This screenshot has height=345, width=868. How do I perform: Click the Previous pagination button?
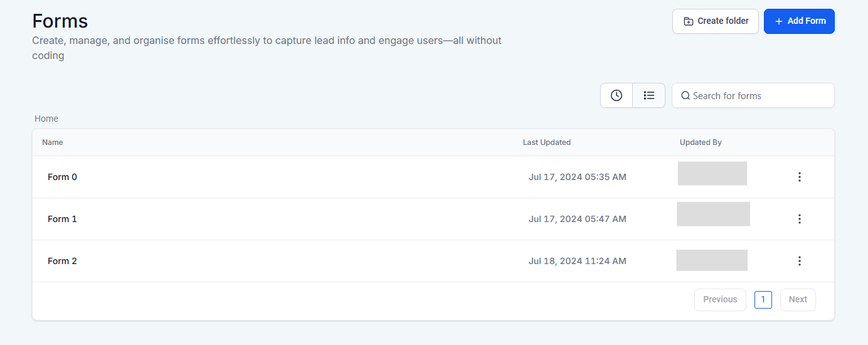719,300
